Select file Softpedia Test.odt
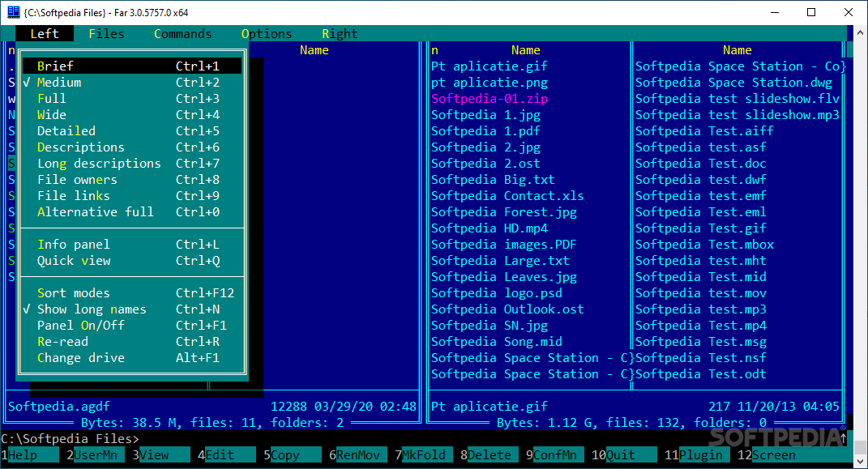The image size is (868, 469). [701, 374]
